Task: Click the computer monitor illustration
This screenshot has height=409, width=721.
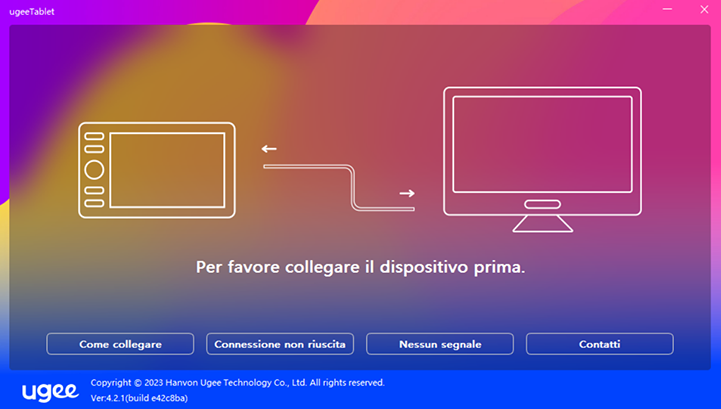Action: (x=543, y=159)
